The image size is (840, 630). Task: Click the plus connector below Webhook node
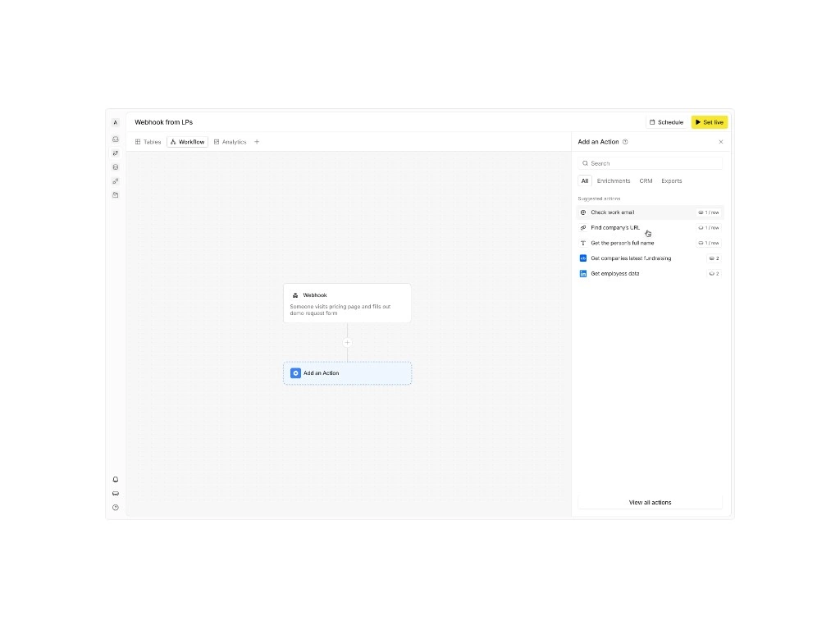point(347,342)
